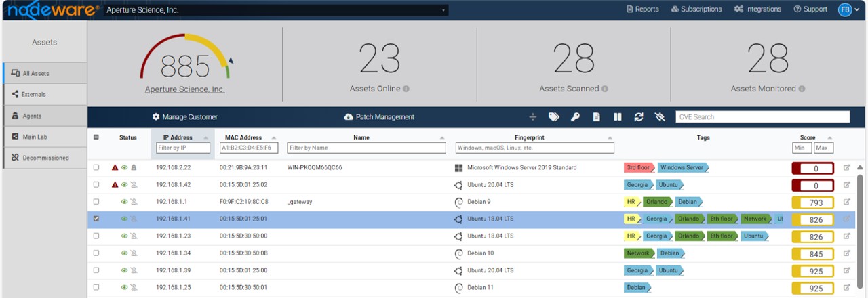Check the box for 192.168.1.1 row
Screen dimensions: 868x298
[96, 201]
